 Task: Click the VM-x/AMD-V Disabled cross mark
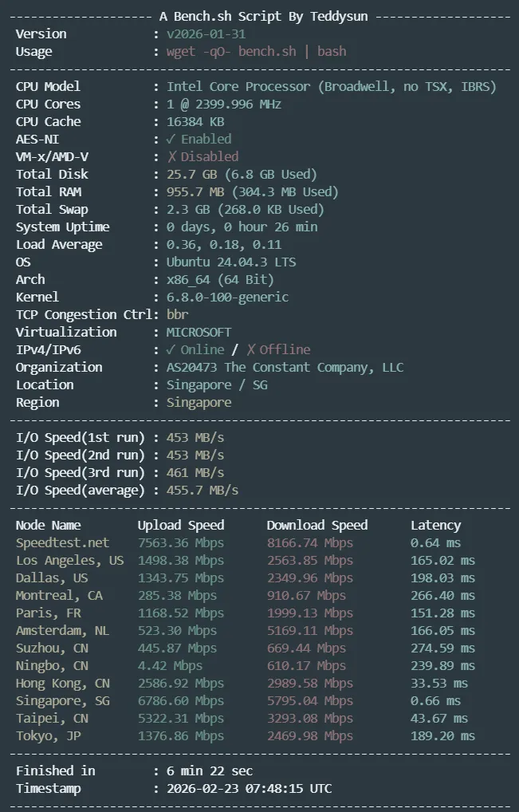[x=171, y=156]
